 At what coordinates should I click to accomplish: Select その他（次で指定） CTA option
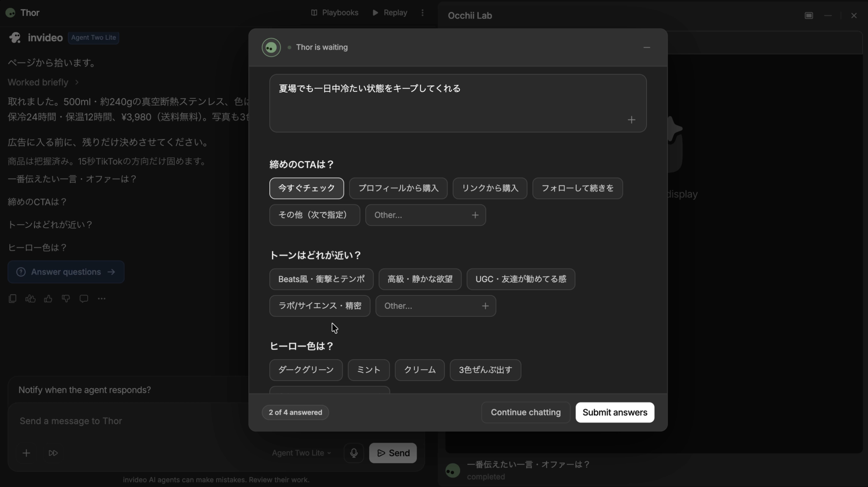(315, 215)
